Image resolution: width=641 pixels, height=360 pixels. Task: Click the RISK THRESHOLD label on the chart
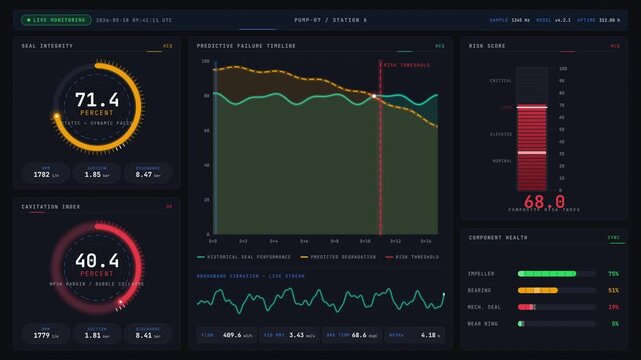407,65
